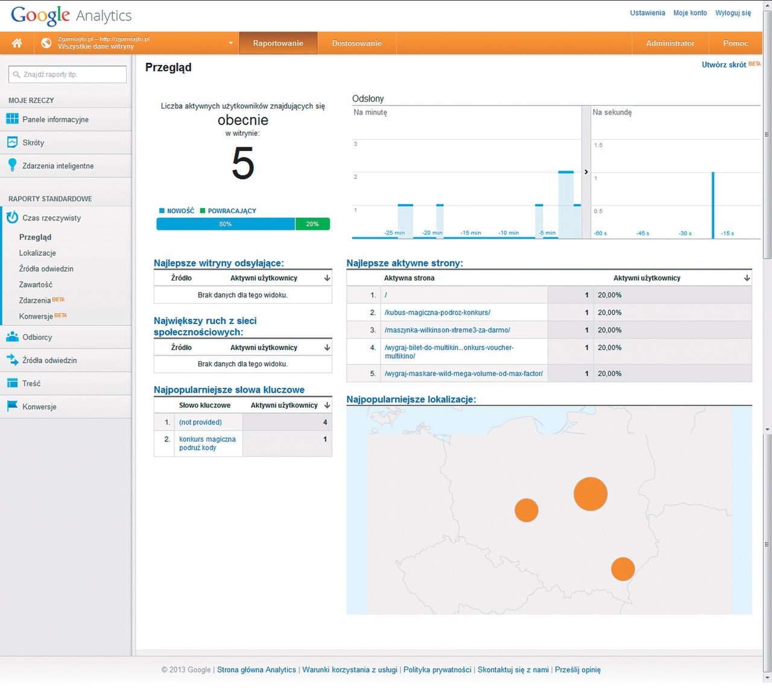Click the Utwórz skrót link
Screen dimensions: 772x700
click(724, 65)
